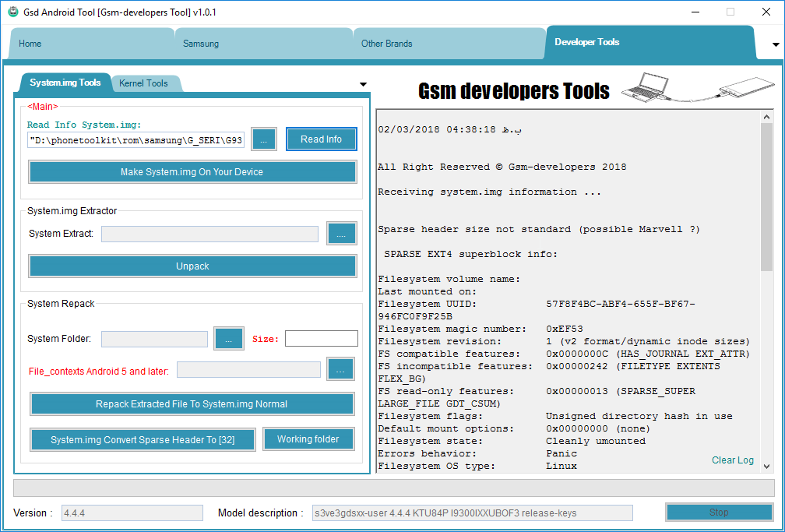Click the Read Info button
The height and width of the screenshot is (532, 785).
click(x=322, y=139)
